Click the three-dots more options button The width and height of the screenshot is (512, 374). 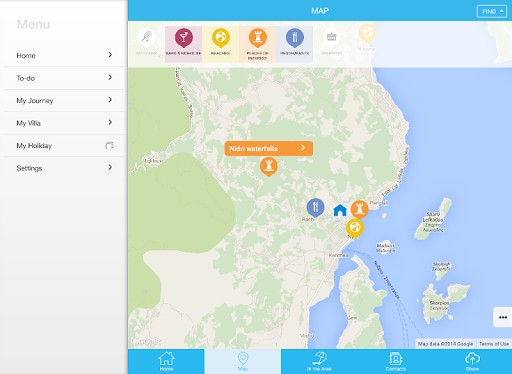[x=503, y=317]
